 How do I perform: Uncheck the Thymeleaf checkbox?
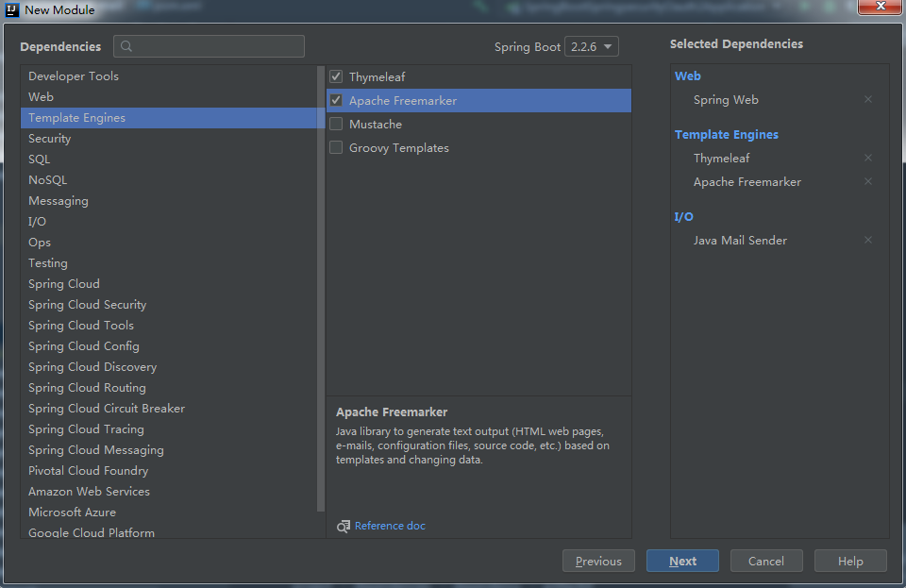coord(336,76)
